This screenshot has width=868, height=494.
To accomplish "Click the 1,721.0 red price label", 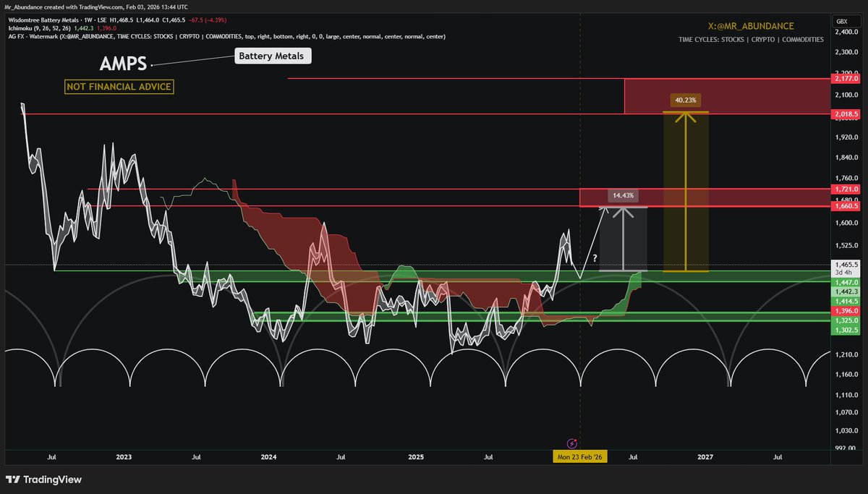I will click(845, 189).
